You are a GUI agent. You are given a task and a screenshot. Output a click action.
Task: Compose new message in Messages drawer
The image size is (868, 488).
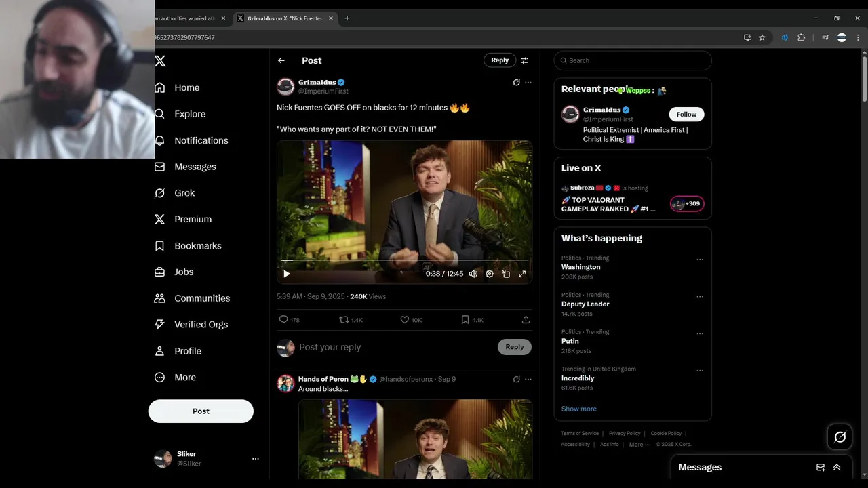pos(821,467)
